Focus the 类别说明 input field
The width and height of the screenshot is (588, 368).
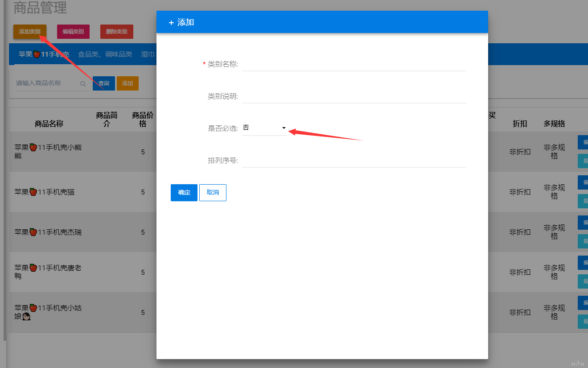point(354,96)
